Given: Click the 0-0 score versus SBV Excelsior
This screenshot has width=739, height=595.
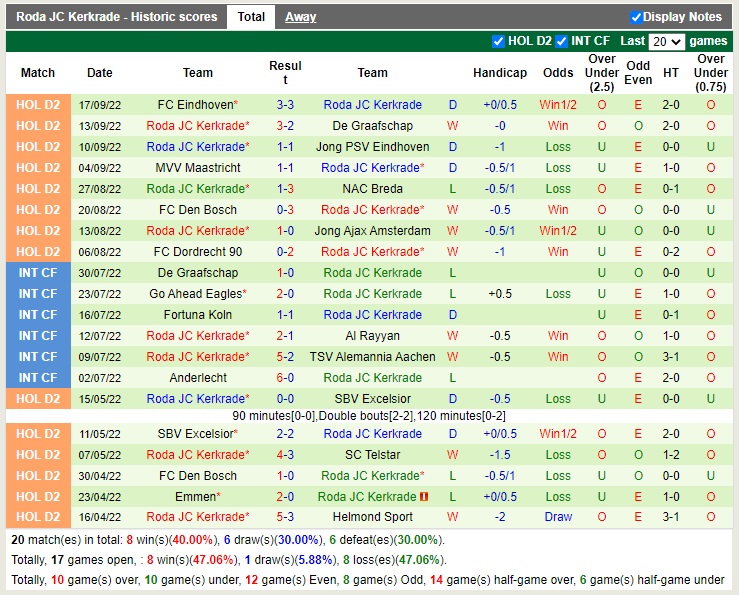Looking at the screenshot, I should pyautogui.click(x=285, y=398).
